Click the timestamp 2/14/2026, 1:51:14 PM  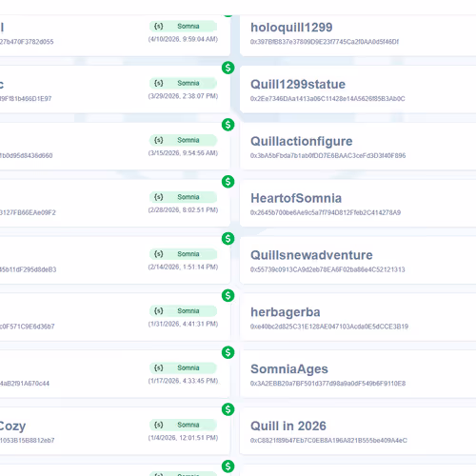183,268
